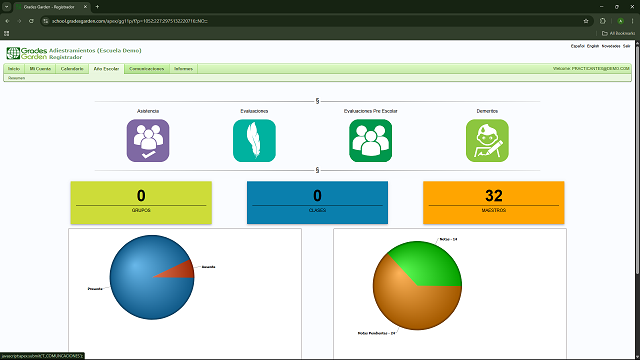The height and width of the screenshot is (360, 640).
Task: Click the Presente chart label
Action: (x=95, y=289)
